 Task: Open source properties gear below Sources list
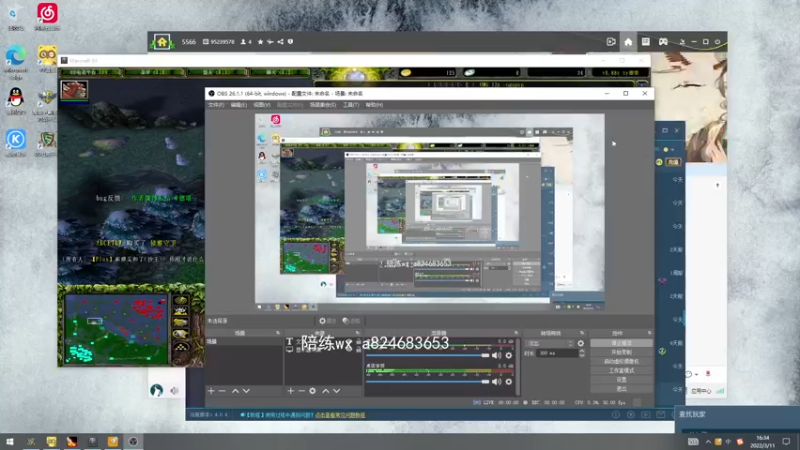click(312, 391)
